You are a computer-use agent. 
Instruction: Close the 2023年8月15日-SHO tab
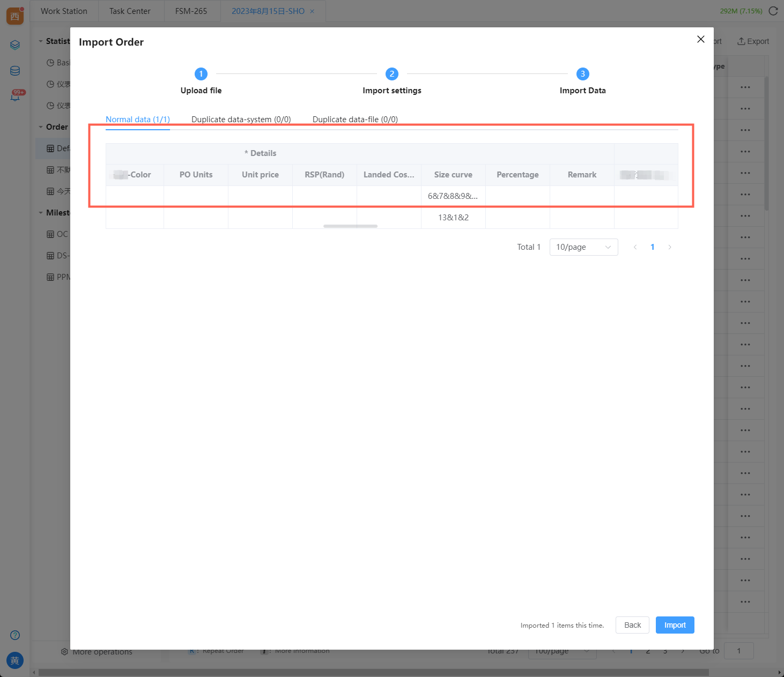point(312,11)
